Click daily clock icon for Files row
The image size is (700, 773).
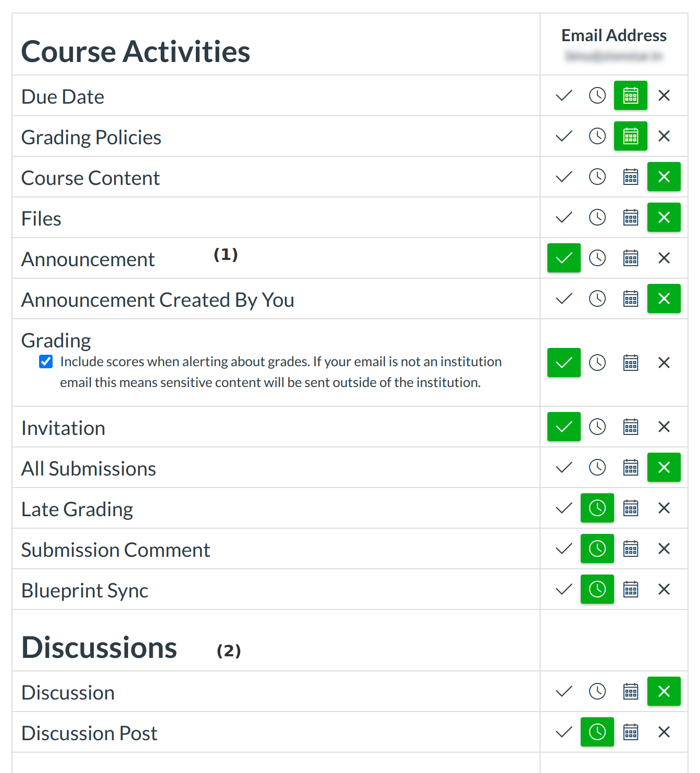(597, 218)
